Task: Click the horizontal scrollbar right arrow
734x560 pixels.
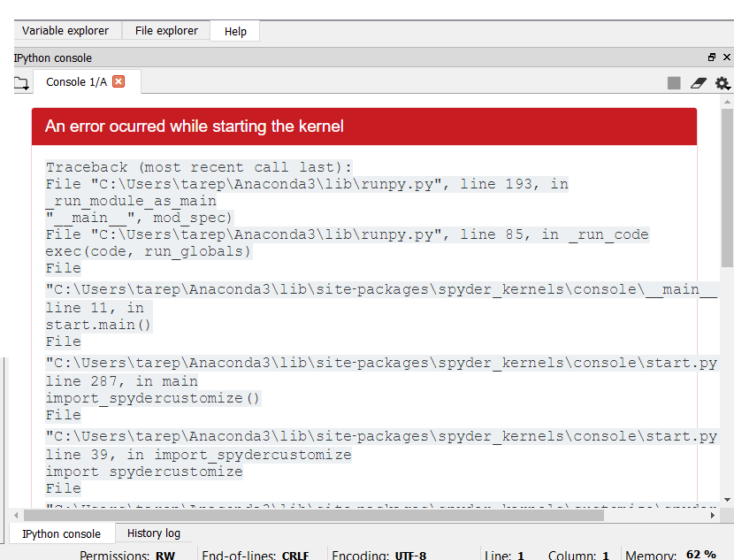Action: [713, 515]
